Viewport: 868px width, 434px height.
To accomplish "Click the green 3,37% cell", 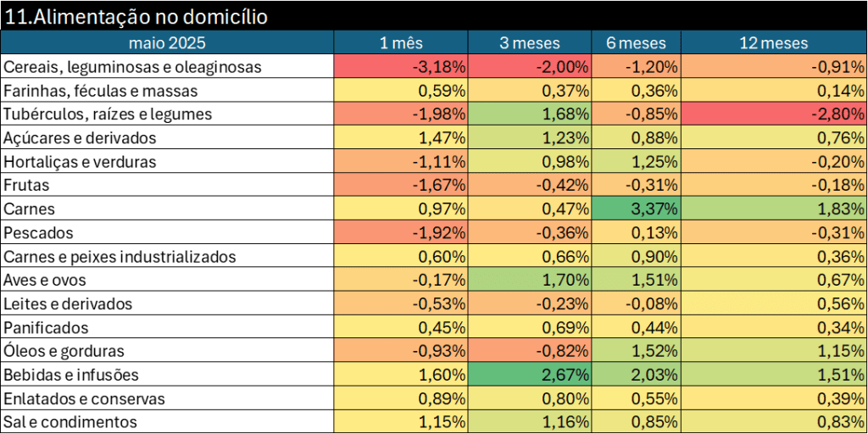I will tap(636, 209).
